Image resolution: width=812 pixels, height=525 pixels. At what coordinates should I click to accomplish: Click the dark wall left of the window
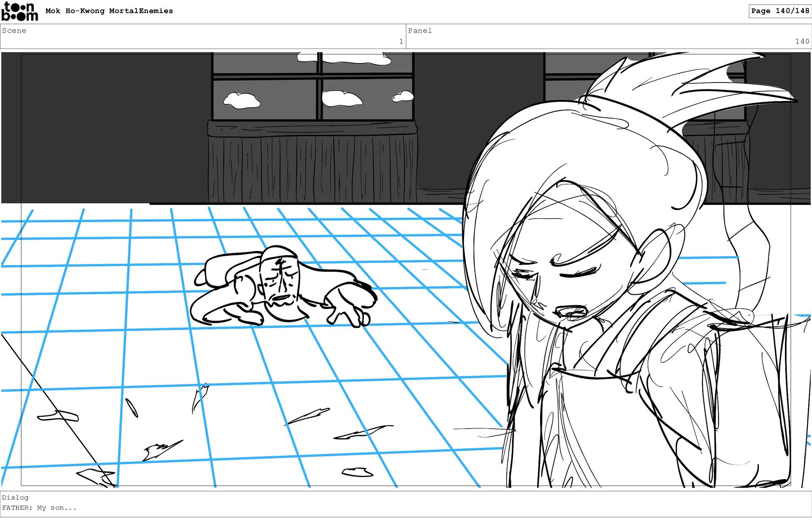click(x=106, y=127)
